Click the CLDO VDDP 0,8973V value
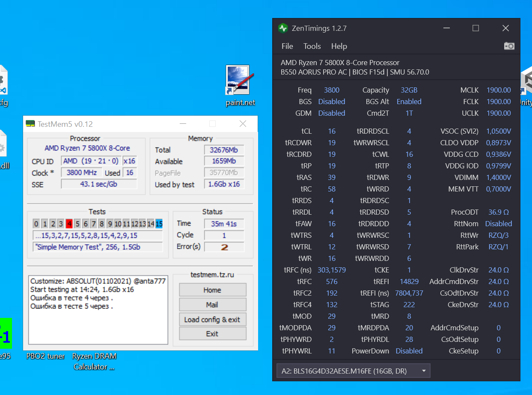The height and width of the screenshot is (395, 532). 499,143
